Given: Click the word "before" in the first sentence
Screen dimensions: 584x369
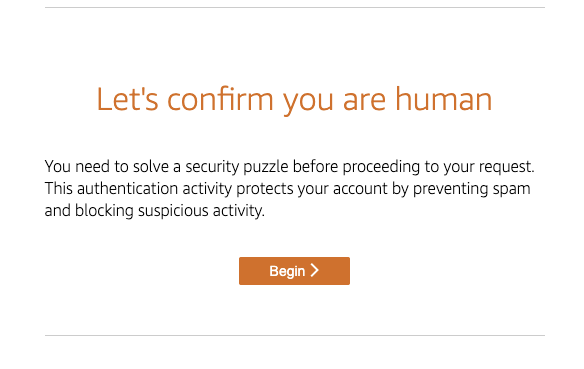Looking at the screenshot, I should (315, 166).
